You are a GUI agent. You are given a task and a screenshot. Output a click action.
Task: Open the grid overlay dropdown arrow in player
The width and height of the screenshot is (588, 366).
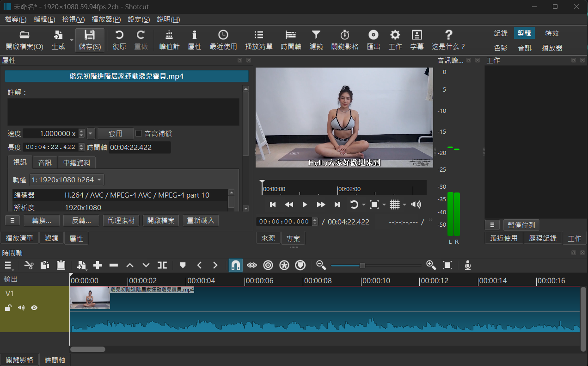point(404,205)
